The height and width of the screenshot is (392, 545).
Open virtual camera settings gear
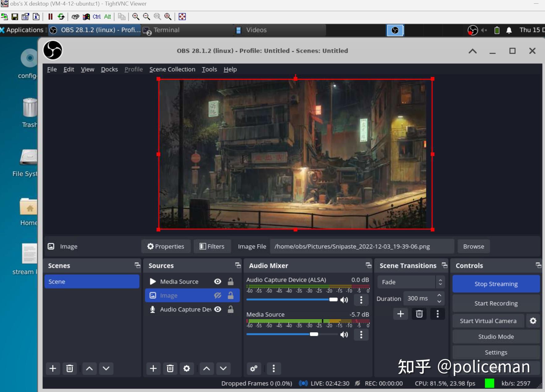[x=533, y=321]
